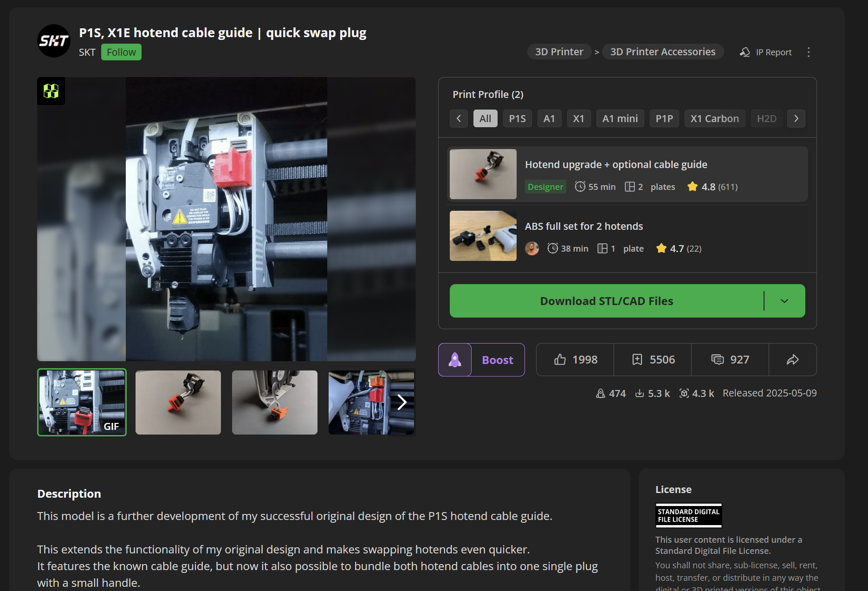
Task: Click the bookmark collect icon
Action: 637,359
